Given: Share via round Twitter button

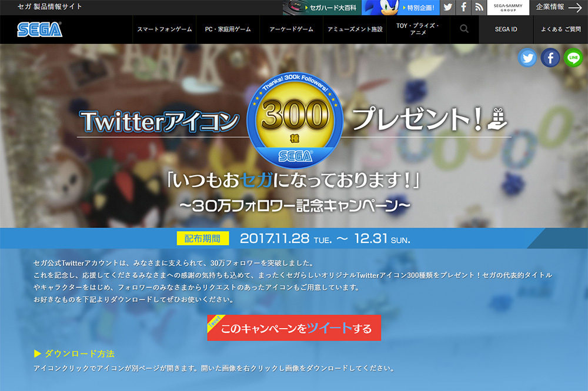Looking at the screenshot, I should (x=527, y=58).
